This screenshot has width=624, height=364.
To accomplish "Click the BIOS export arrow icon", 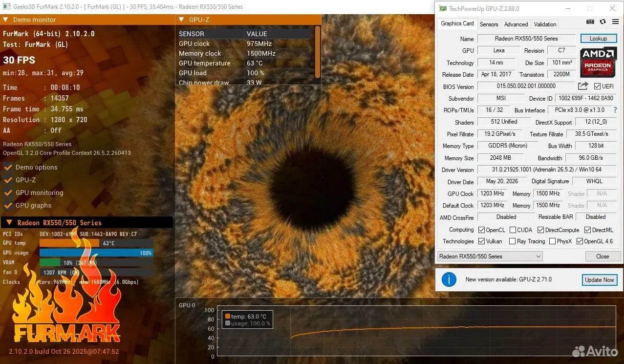I will click(x=583, y=86).
